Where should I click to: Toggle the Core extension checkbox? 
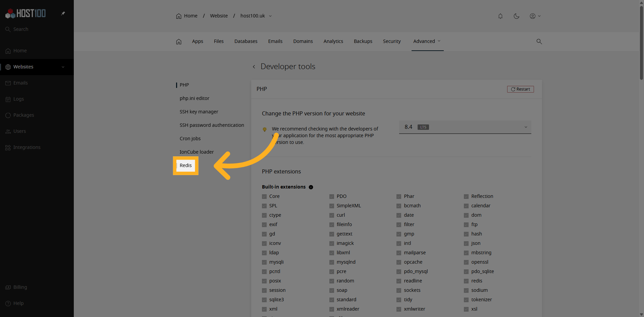264,197
